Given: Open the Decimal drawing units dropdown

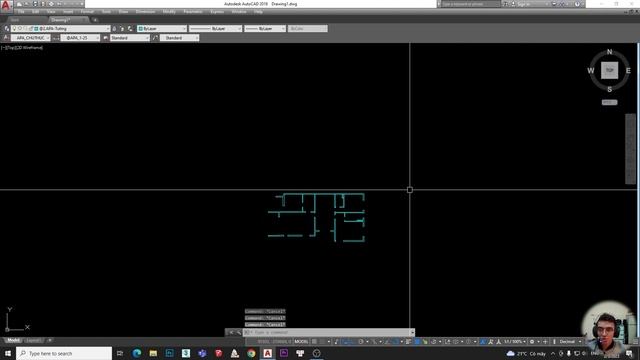Looking at the screenshot, I should (570, 342).
